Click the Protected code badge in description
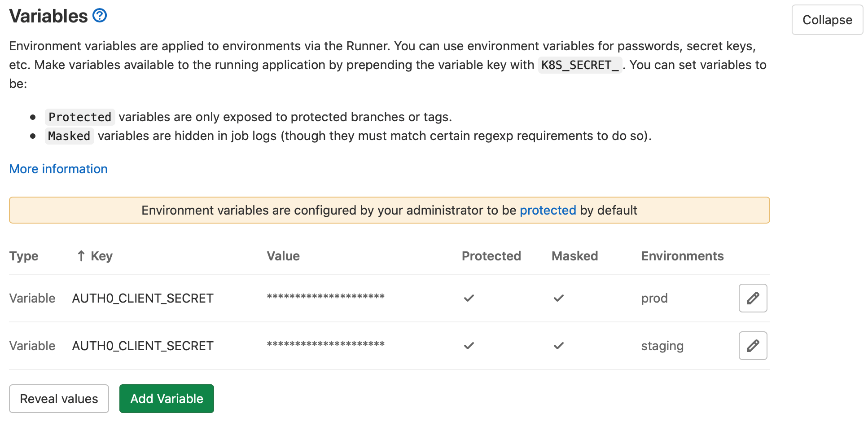Viewport: 868px width, 422px height. (80, 117)
